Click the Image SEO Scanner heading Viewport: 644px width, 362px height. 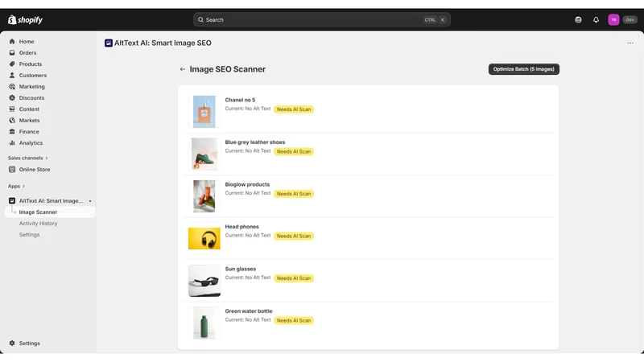228,69
